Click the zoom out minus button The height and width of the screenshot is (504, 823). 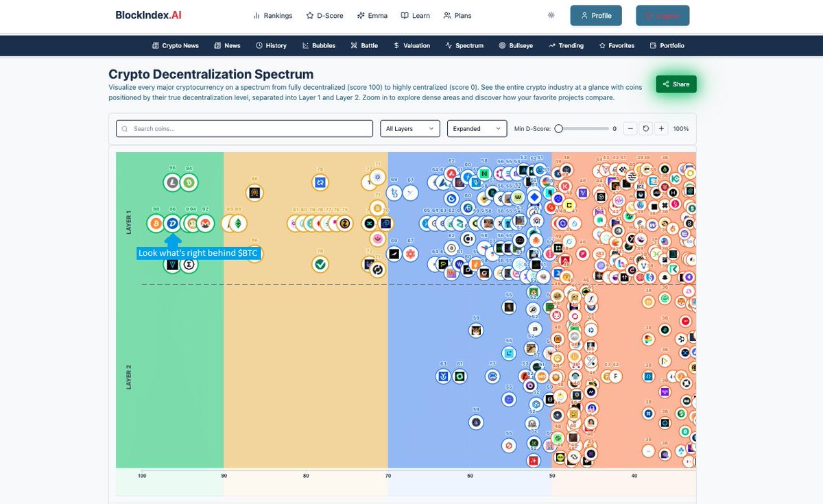tap(629, 128)
